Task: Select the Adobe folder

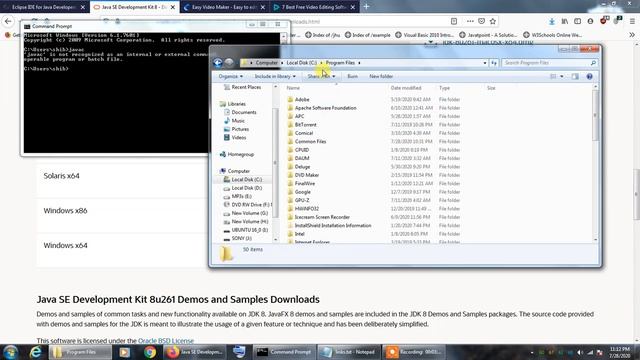Action: coord(302,100)
